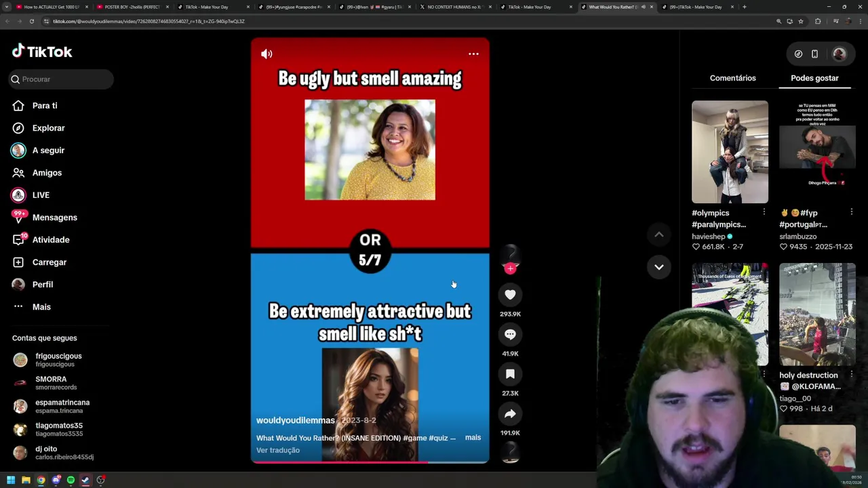The image size is (868, 488).
Task: Go to the next video arrow
Action: (x=658, y=267)
